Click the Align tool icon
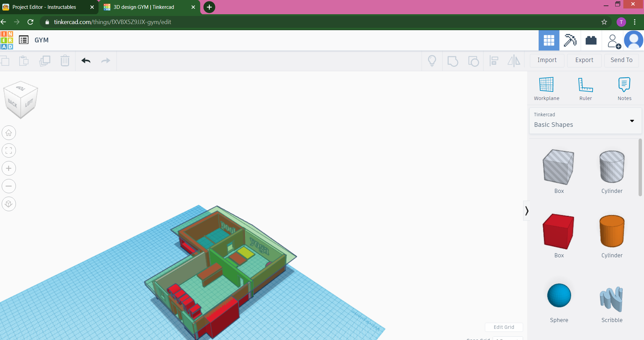This screenshot has height=340, width=644. 494,61
